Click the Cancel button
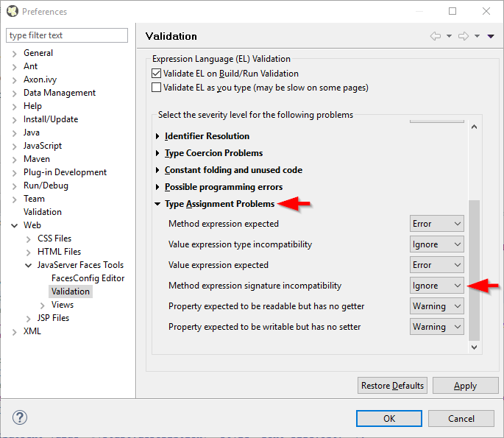Screen dimensions: 504x438 click(461, 418)
